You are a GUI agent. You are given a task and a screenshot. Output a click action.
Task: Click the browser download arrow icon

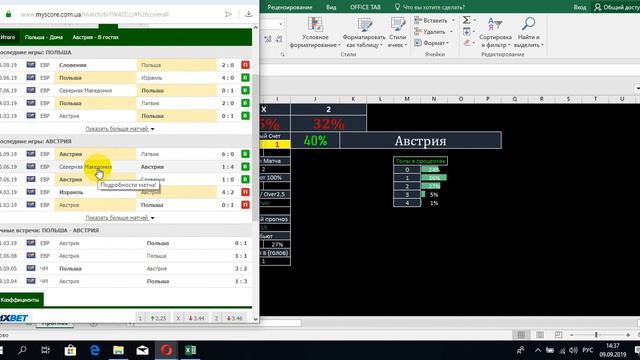click(248, 14)
